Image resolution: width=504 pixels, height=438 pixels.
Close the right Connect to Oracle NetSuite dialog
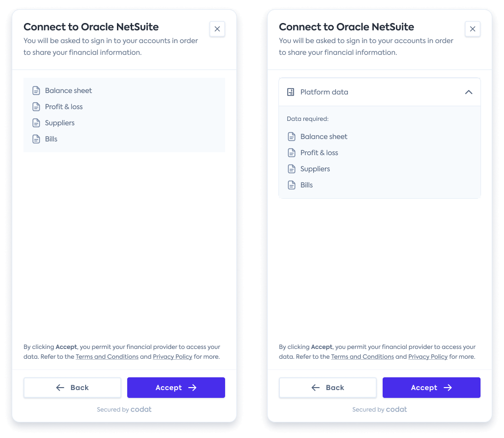coord(472,29)
